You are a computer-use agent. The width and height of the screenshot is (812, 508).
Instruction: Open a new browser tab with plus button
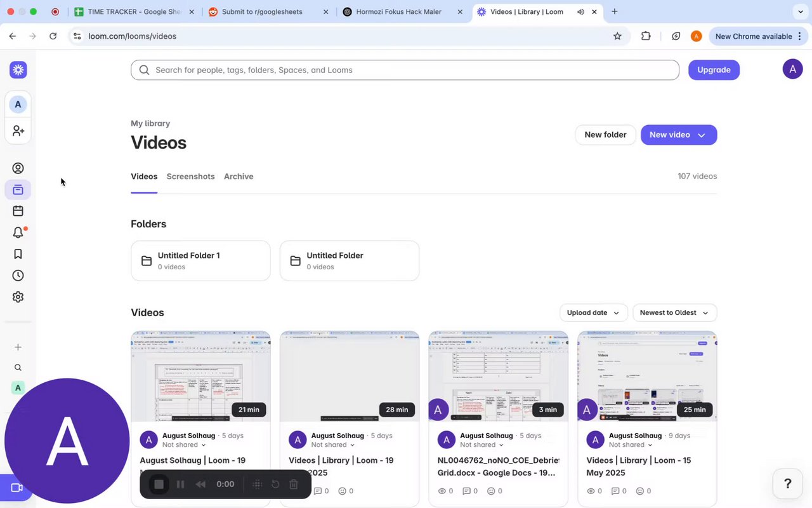tap(615, 11)
